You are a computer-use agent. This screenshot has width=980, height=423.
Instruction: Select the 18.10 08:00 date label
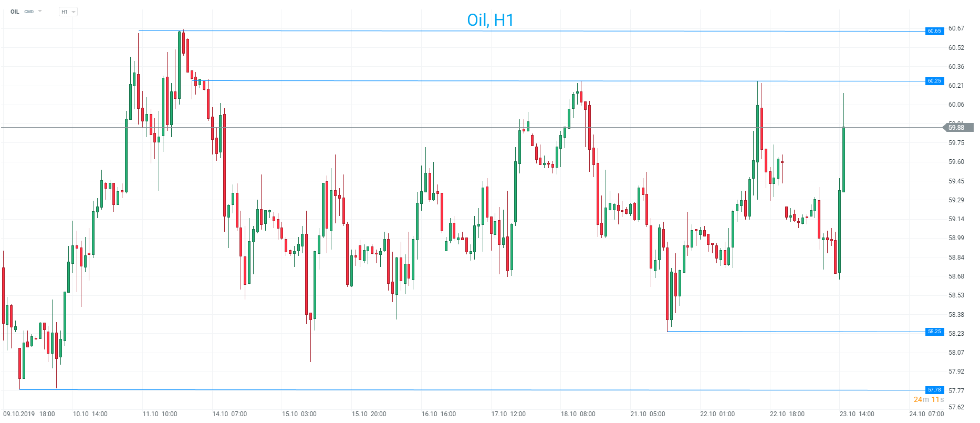(x=578, y=414)
